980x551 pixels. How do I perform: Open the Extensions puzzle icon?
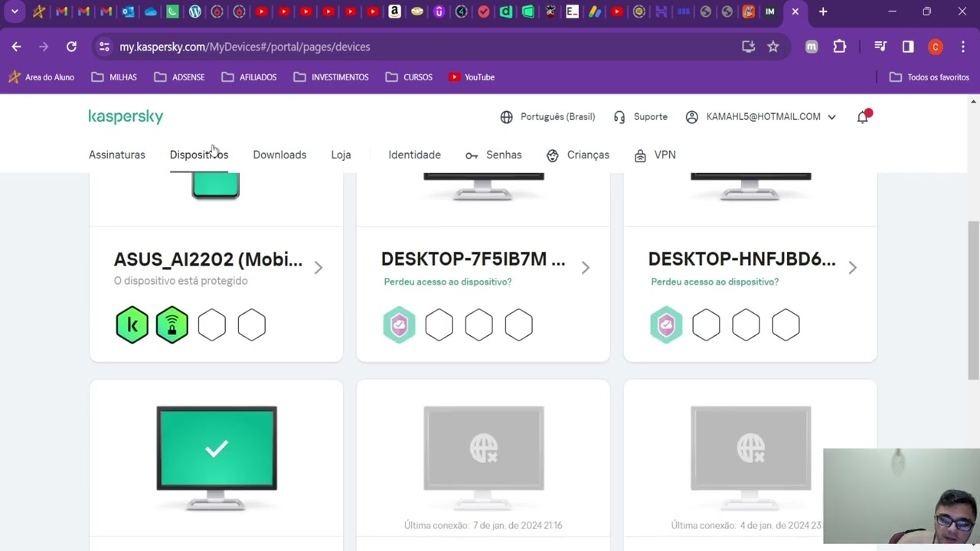(840, 47)
